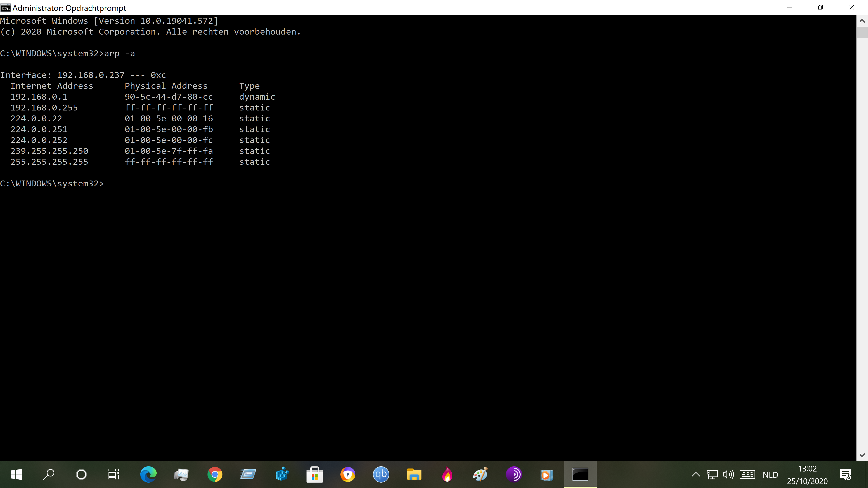Open the command prompt system menu icon
This screenshot has height=488, width=868.
pyautogui.click(x=6, y=7)
